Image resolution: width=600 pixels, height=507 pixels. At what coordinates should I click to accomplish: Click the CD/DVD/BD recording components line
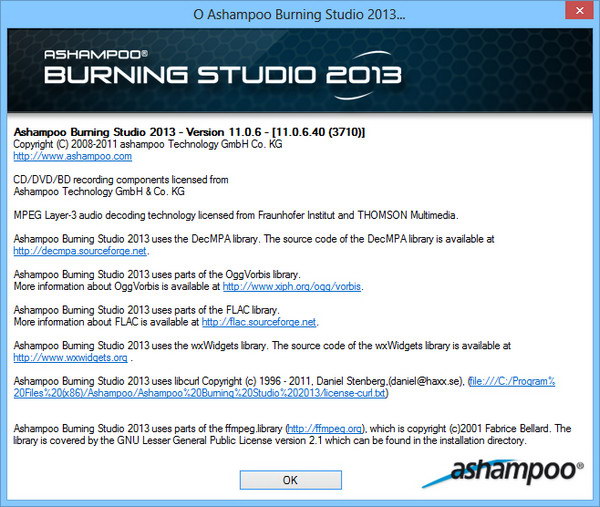(121, 180)
